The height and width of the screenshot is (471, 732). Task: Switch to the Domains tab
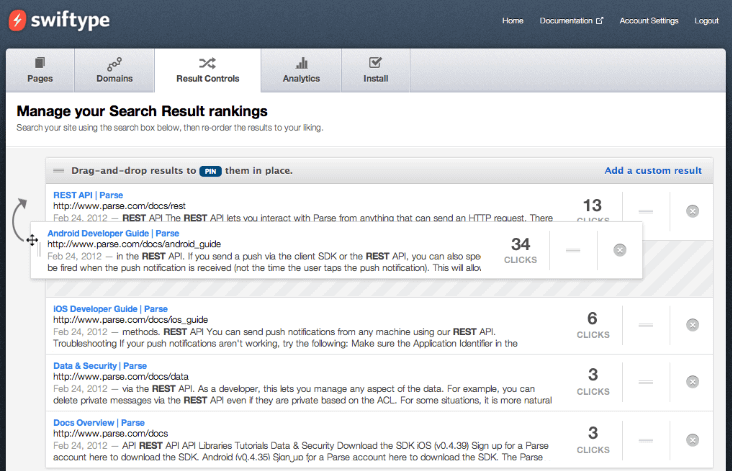114,70
